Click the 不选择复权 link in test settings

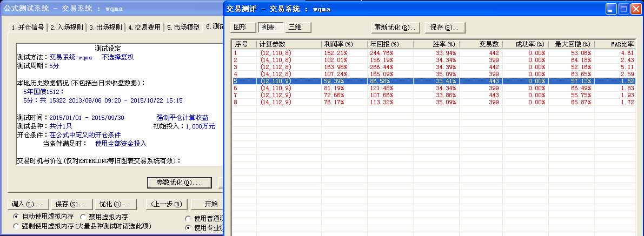[x=117, y=57]
